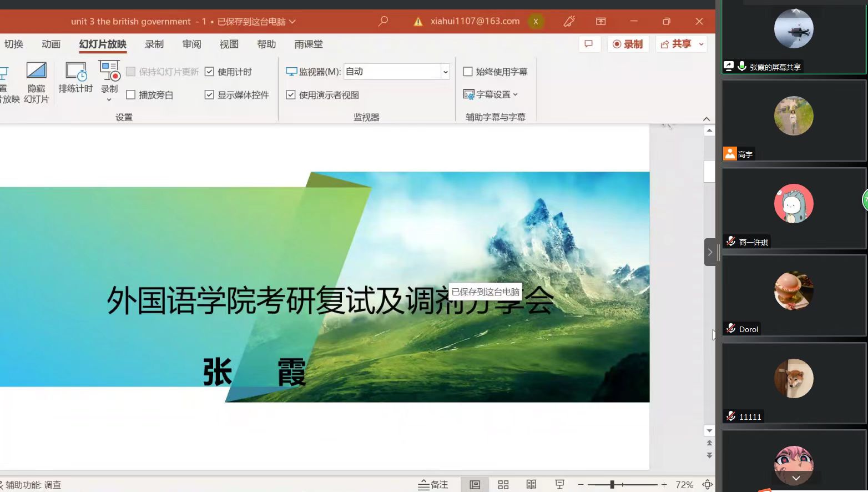Open the Review (审阅) tab
The image size is (868, 492).
191,44
